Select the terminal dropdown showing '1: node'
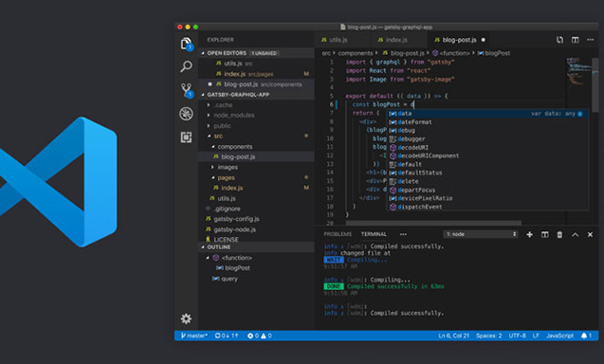The height and width of the screenshot is (364, 604). tap(481, 234)
